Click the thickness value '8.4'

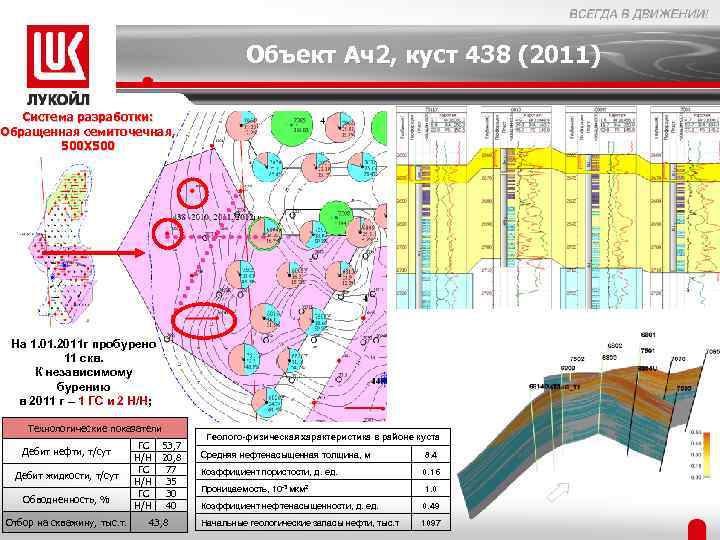431,455
